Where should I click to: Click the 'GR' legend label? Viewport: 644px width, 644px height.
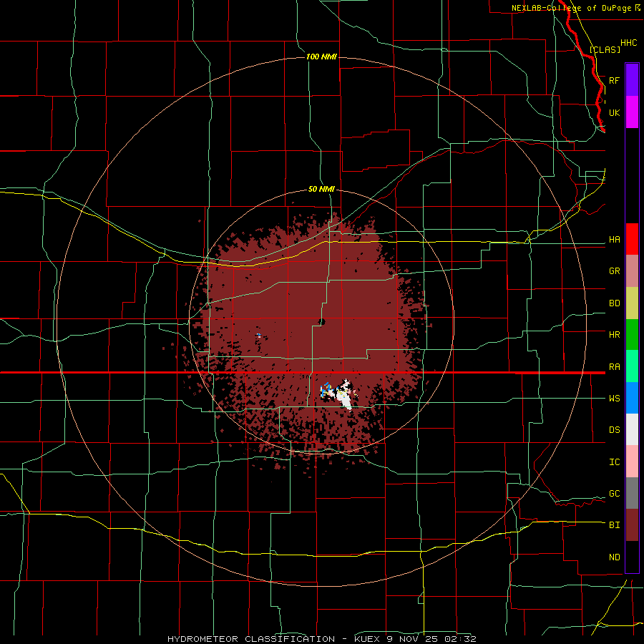pos(614,271)
